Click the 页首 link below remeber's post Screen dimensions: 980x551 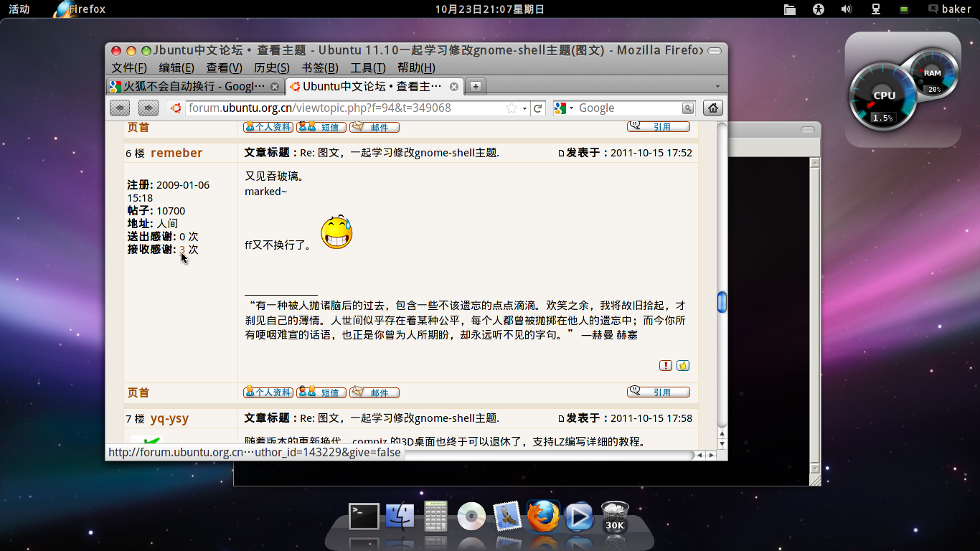138,392
